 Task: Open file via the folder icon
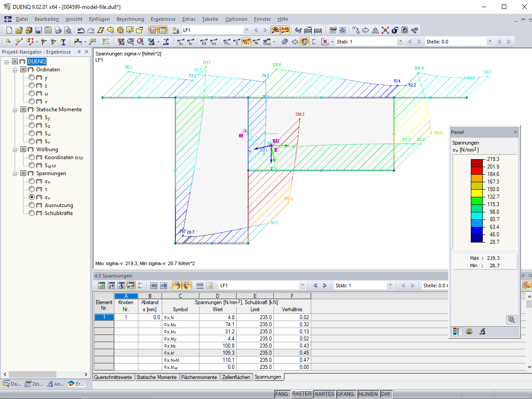pyautogui.click(x=19, y=30)
